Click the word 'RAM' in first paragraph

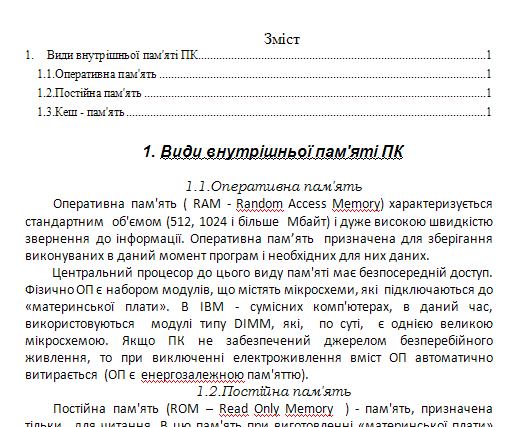pyautogui.click(x=207, y=204)
